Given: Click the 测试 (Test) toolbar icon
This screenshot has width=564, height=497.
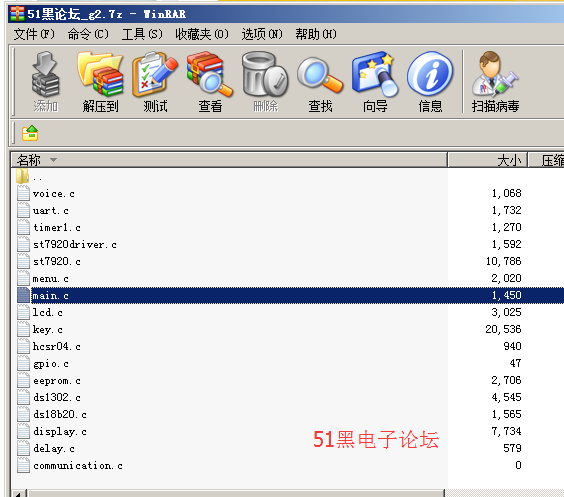Looking at the screenshot, I should point(155,82).
